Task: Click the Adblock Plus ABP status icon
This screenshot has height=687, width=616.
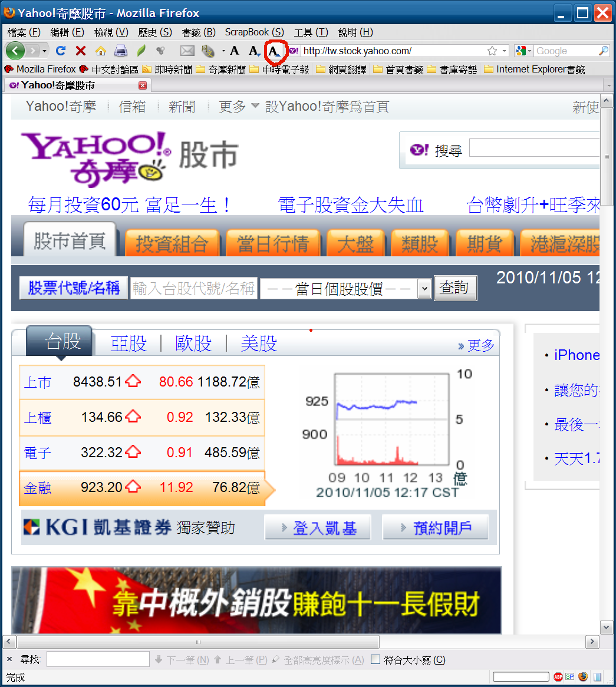Action: pyautogui.click(x=558, y=677)
